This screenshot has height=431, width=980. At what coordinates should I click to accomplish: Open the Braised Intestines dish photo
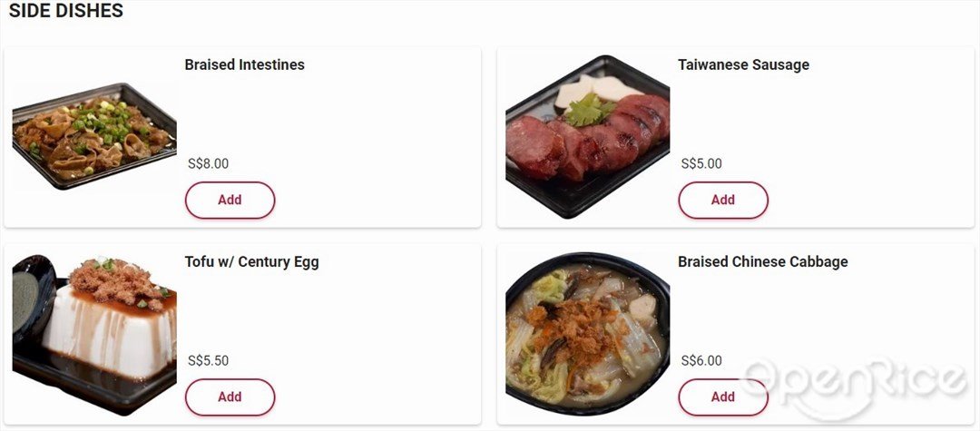point(94,136)
